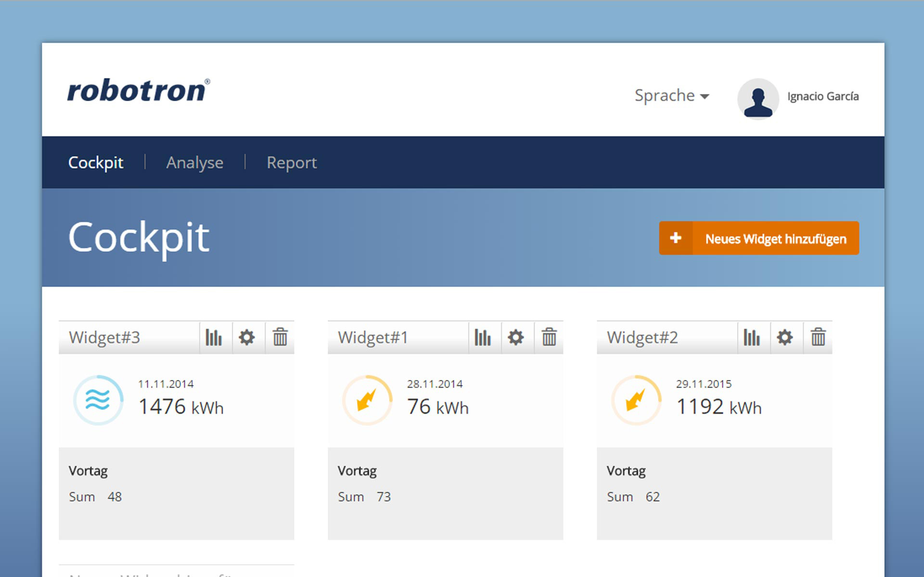The height and width of the screenshot is (577, 924).
Task: Expand the Sprache language dropdown
Action: pos(672,96)
